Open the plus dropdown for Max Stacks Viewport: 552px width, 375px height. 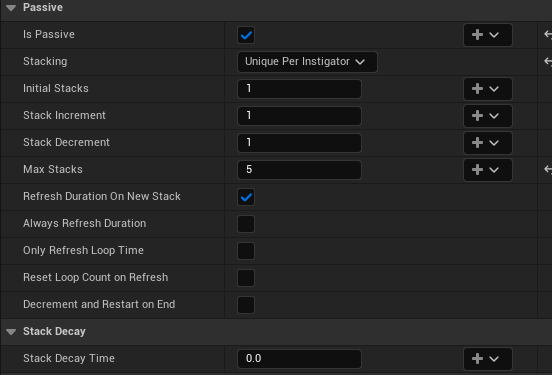[x=488, y=170]
